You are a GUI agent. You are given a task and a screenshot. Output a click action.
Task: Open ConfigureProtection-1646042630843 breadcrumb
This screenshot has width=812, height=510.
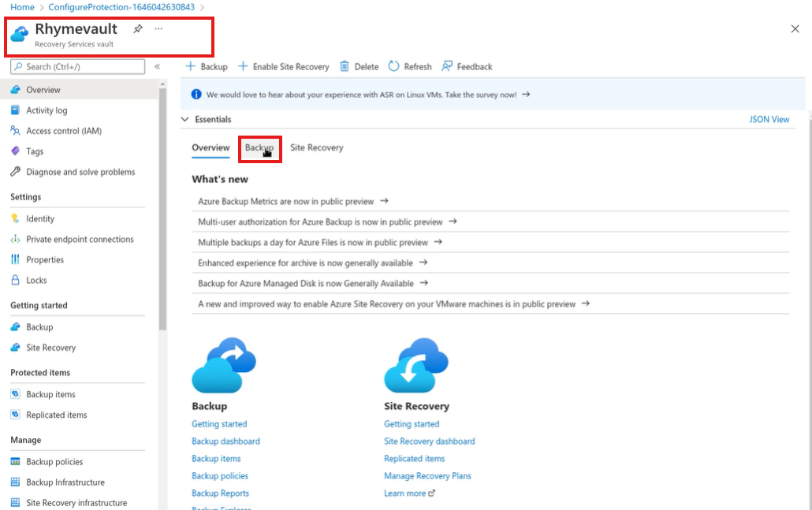coord(121,7)
